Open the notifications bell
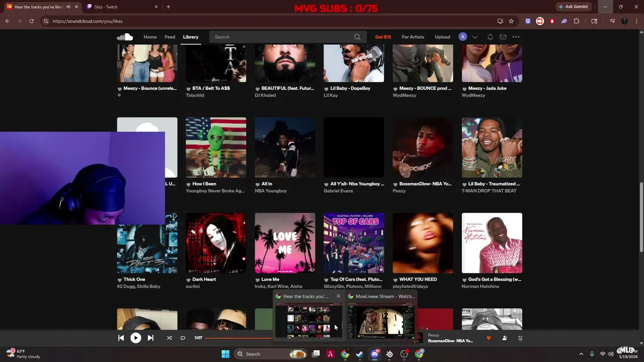Viewport: 644px width, 362px height. (490, 37)
